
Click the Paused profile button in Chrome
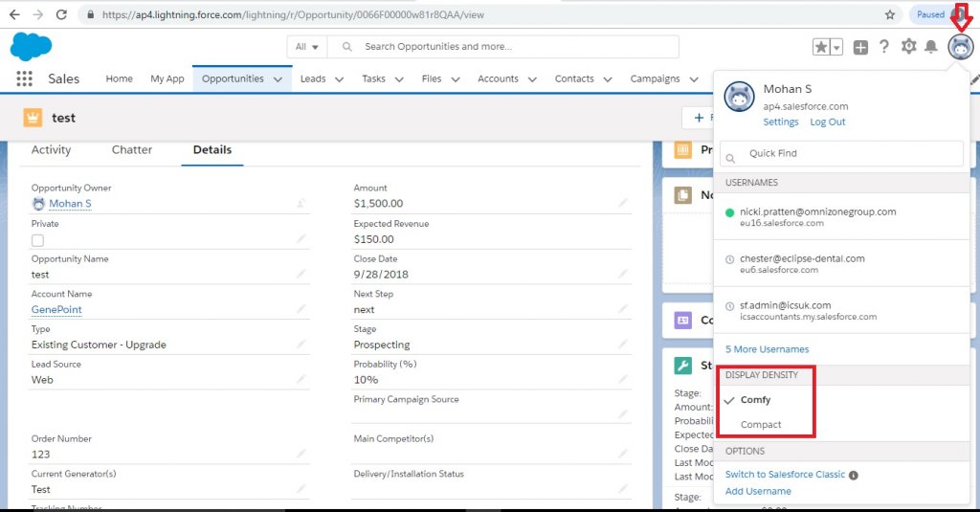[940, 14]
